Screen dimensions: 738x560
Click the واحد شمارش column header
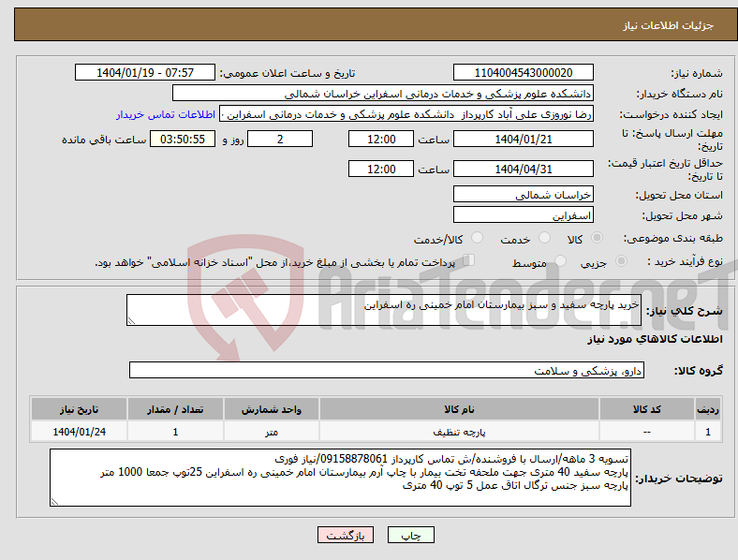pos(272,409)
